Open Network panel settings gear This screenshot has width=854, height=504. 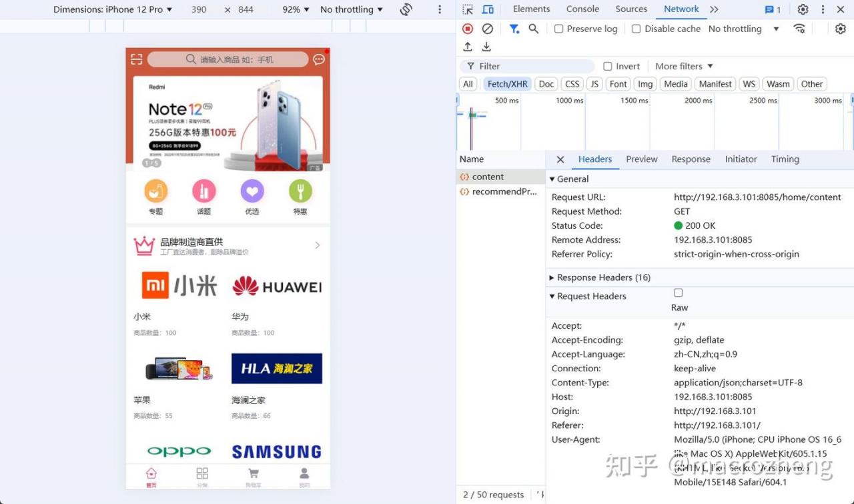(841, 29)
